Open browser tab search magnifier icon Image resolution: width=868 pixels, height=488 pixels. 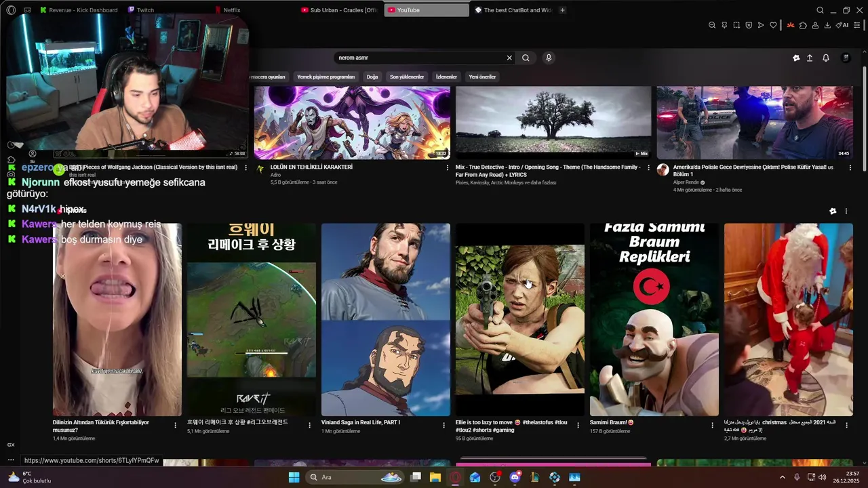coord(820,10)
